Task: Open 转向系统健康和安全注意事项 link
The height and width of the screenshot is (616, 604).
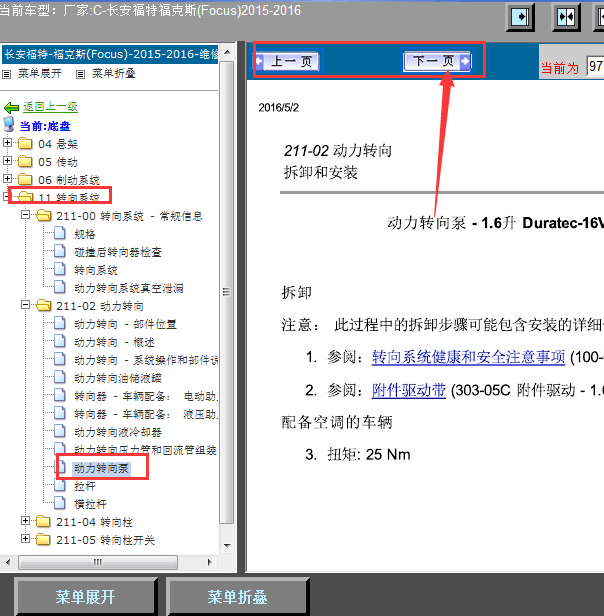Action: (x=468, y=357)
